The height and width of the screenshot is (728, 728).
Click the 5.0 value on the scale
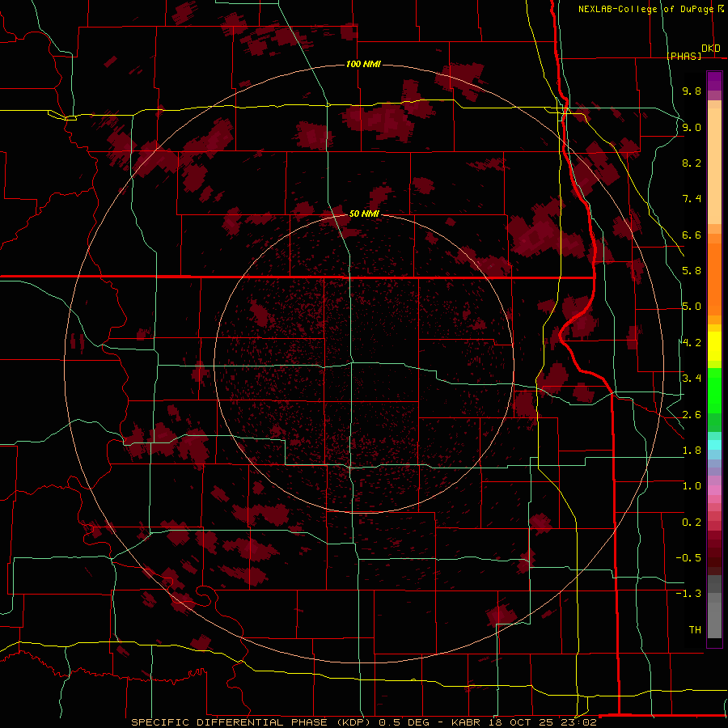point(692,307)
